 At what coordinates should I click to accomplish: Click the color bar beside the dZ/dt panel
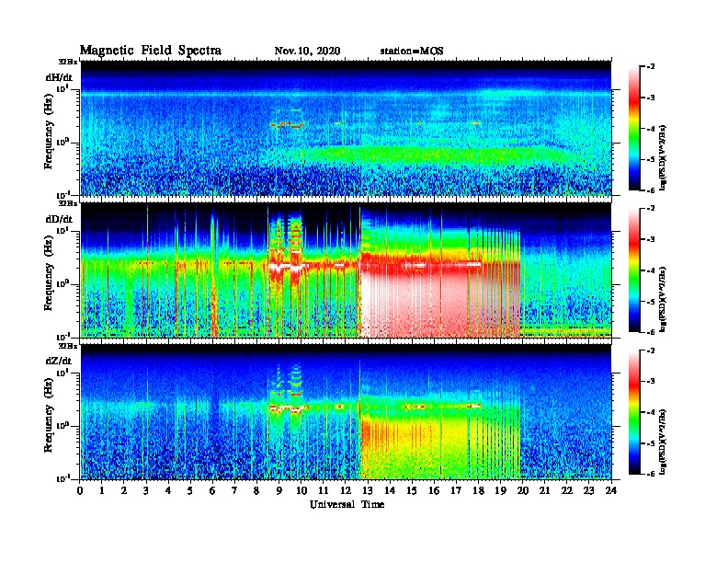pyautogui.click(x=634, y=412)
